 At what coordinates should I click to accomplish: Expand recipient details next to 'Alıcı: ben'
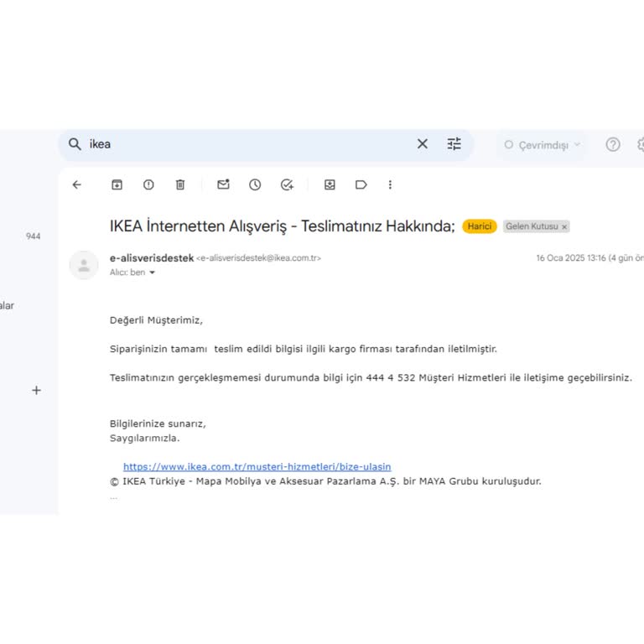[152, 273]
